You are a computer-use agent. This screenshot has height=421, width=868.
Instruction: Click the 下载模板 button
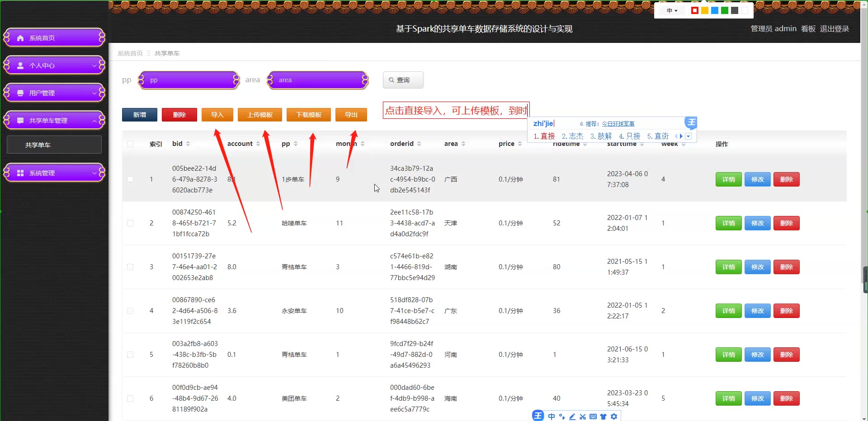[x=309, y=115]
